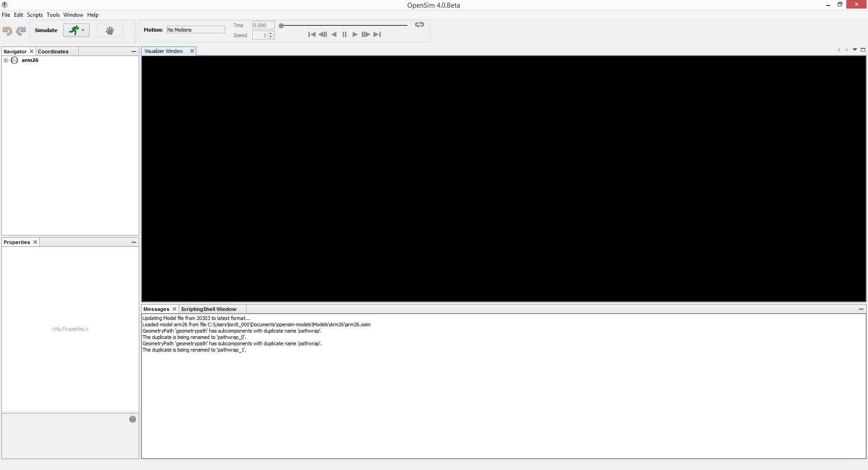Toggle the loop playback icon

419,25
